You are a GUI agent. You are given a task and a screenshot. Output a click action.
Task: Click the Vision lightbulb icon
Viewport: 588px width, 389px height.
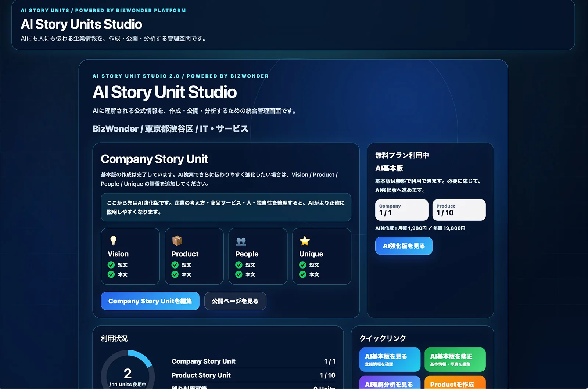[113, 241]
